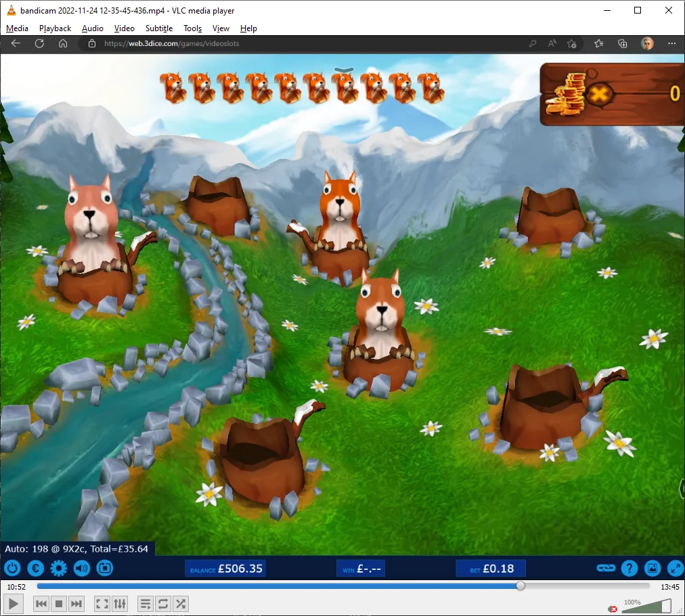Click the browser profile avatar
Image resolution: width=685 pixels, height=616 pixels.
tap(647, 43)
